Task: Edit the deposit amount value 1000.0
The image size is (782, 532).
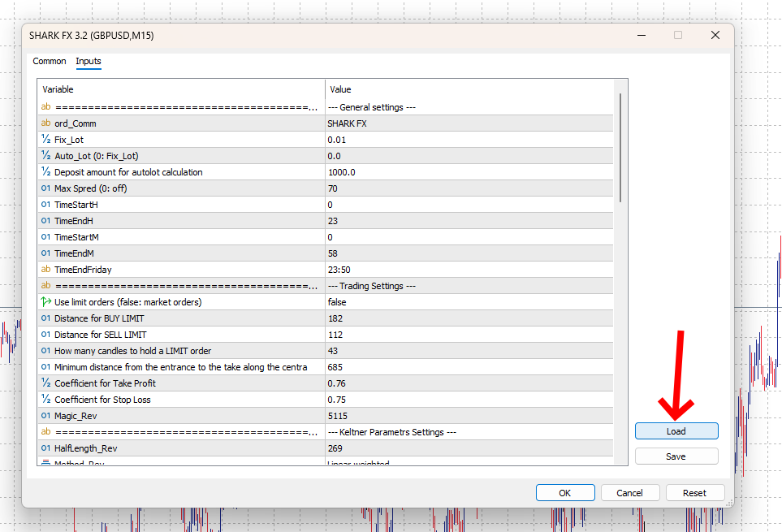Action: tap(469, 172)
